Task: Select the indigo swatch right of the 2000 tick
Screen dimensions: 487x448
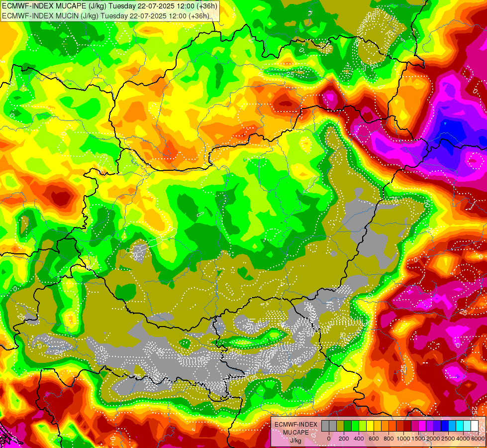Action: pos(437,426)
